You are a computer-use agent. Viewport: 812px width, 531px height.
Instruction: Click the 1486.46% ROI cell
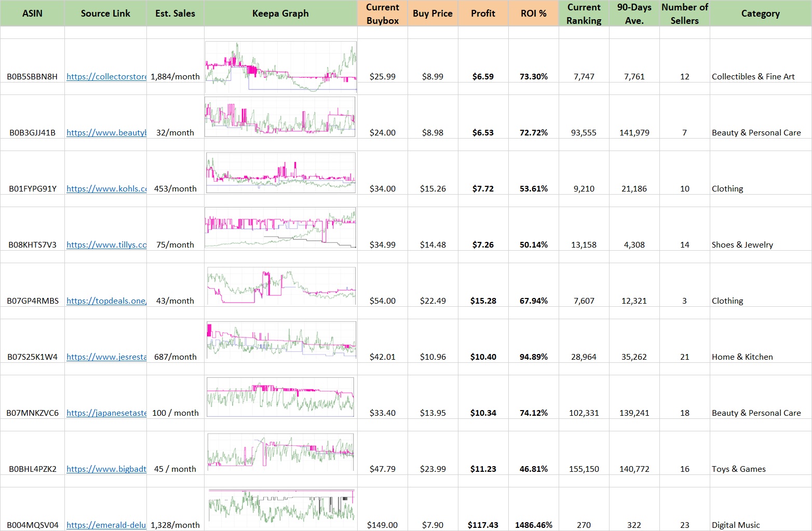click(x=533, y=525)
